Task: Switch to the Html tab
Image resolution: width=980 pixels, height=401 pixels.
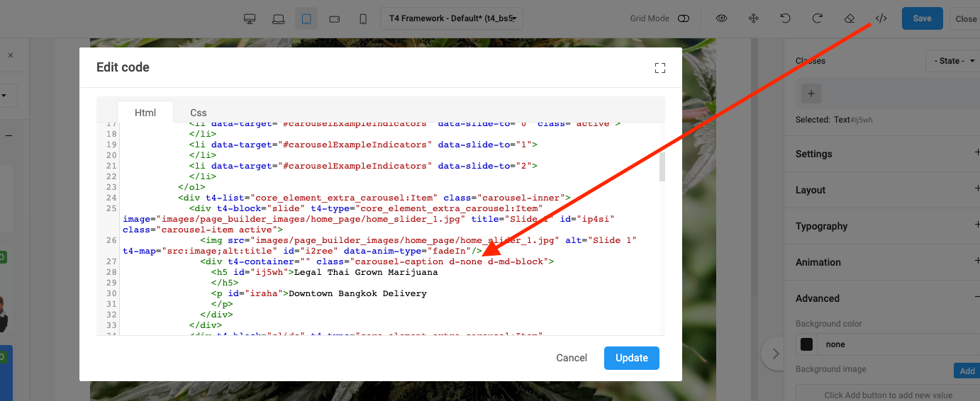Action: [x=145, y=113]
